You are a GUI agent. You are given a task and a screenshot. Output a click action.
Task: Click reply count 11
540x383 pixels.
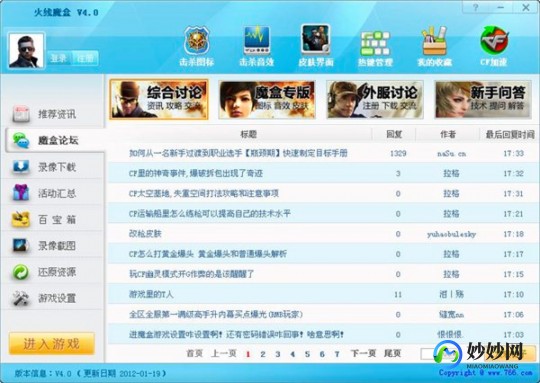398,294
